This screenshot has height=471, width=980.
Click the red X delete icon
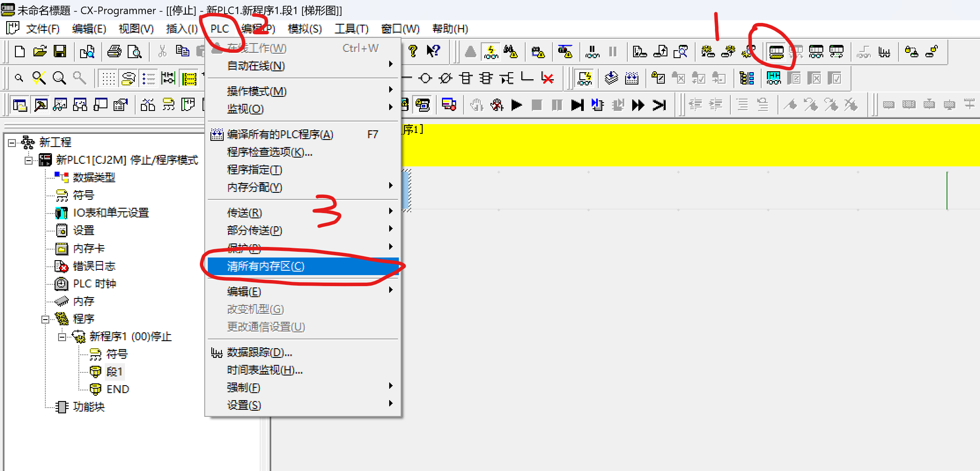coord(548,79)
